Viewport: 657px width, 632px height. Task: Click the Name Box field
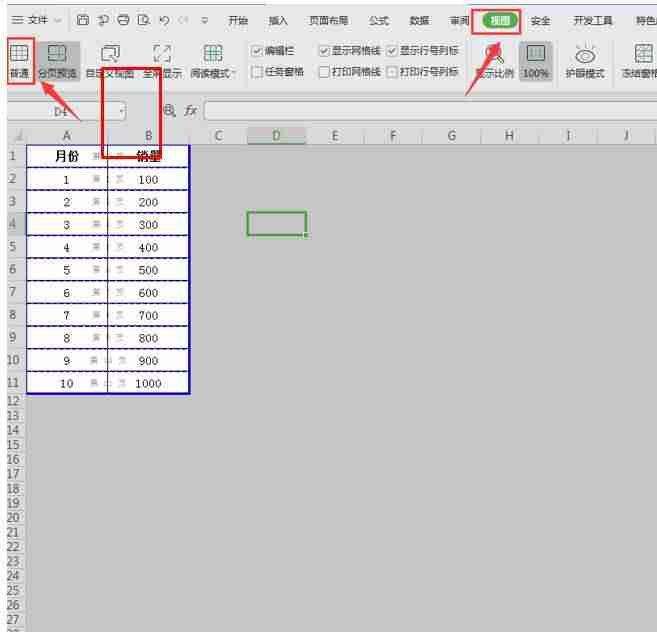point(63,111)
